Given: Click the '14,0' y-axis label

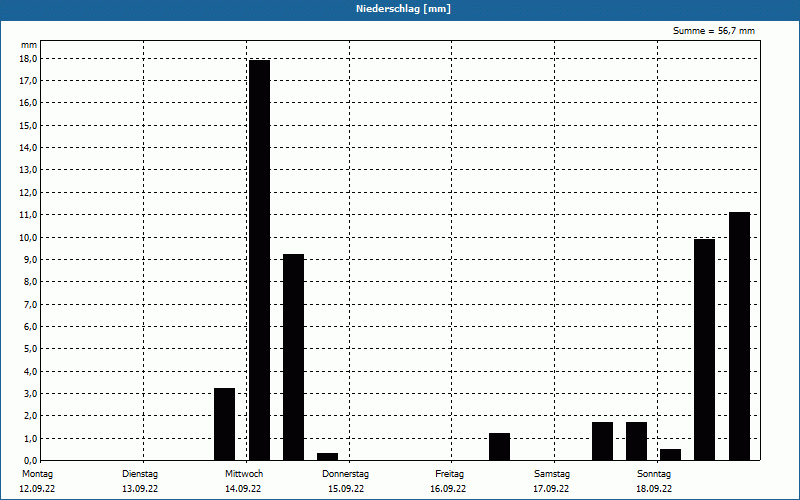Looking at the screenshot, I should click(29, 148).
